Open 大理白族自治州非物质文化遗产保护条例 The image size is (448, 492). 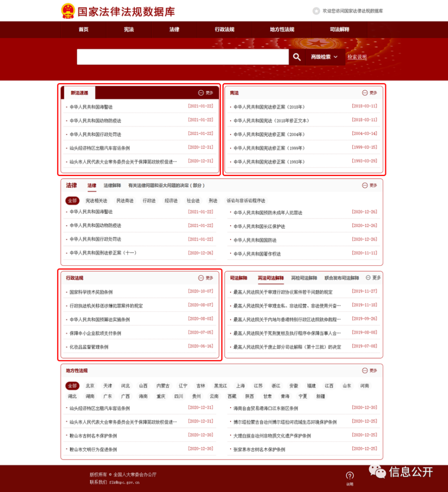(x=272, y=436)
